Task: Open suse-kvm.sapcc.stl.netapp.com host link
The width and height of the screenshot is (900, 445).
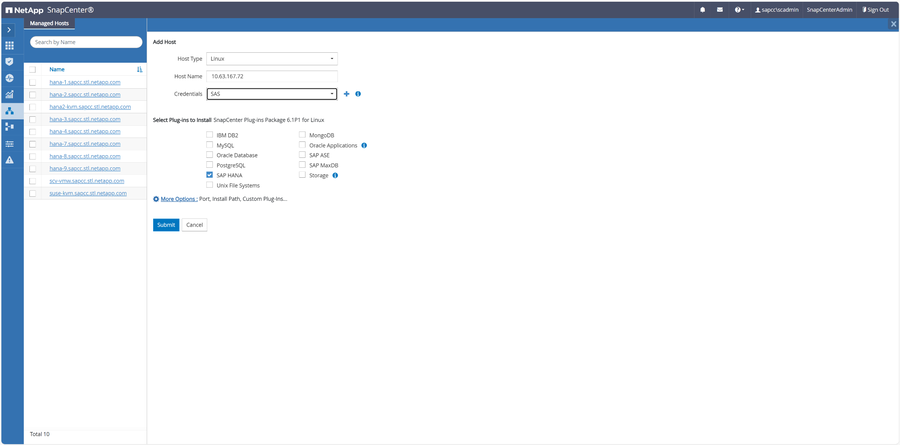Action: click(x=88, y=193)
